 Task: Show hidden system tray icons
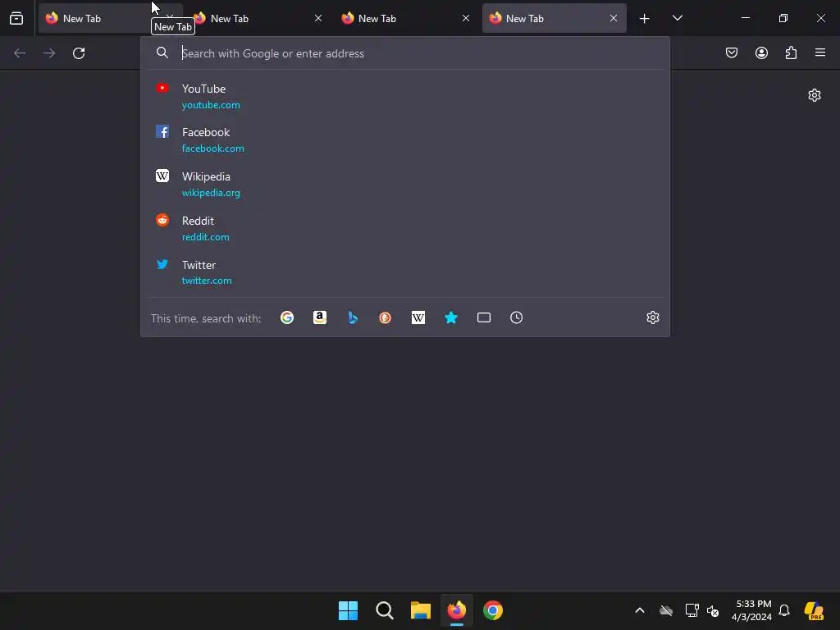point(640,610)
